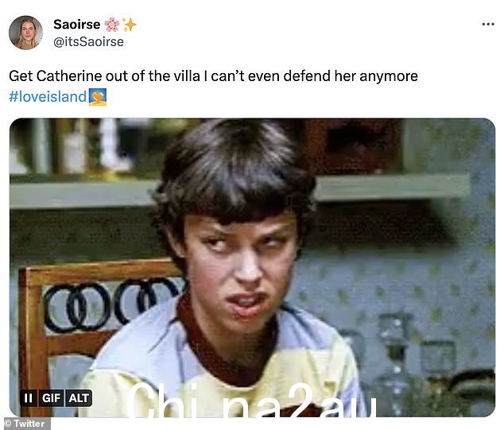The image size is (504, 430).
Task: Show the ALT text description badge
Action: 79,398
